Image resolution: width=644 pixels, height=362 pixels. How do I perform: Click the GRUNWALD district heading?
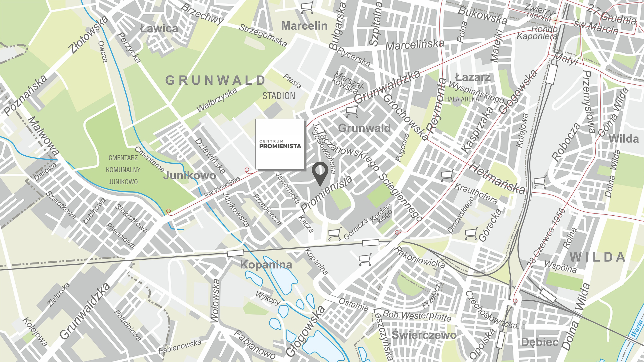[x=215, y=80]
